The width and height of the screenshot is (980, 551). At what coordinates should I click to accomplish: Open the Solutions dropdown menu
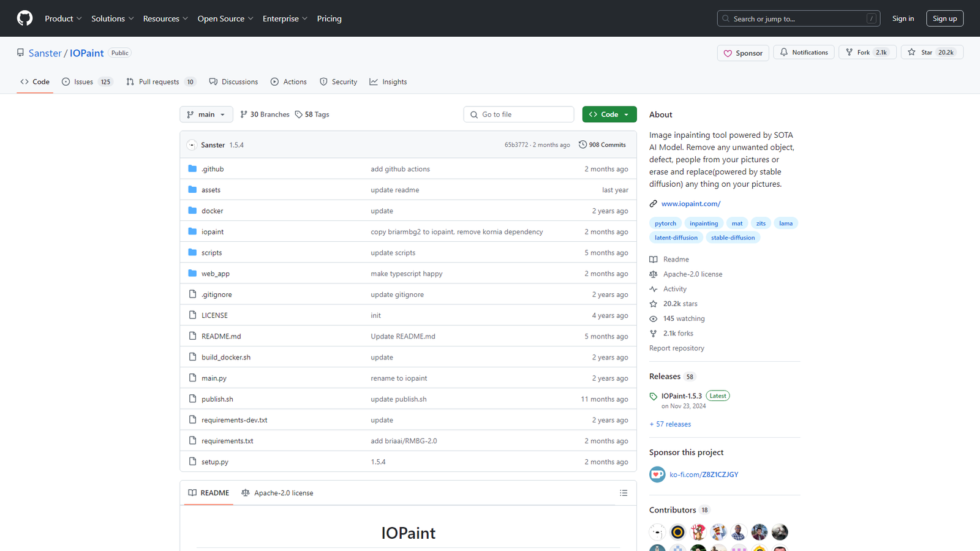click(x=112, y=18)
